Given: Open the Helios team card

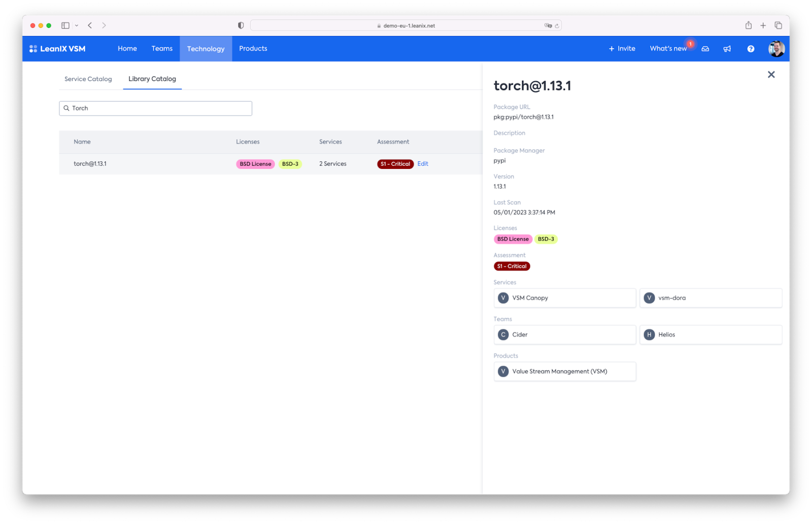Looking at the screenshot, I should [711, 335].
